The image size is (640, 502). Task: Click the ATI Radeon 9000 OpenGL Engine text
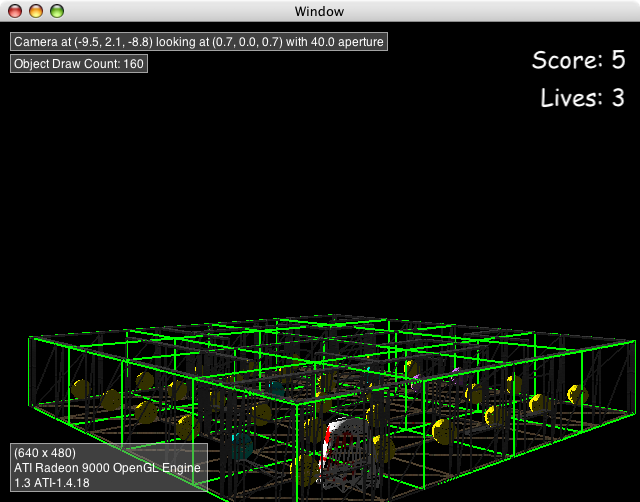tap(107, 468)
